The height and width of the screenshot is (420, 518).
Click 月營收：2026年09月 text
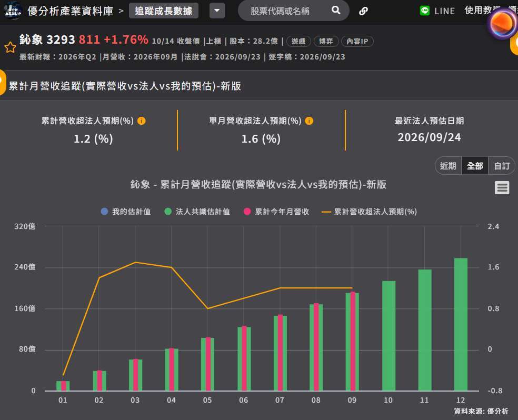point(140,57)
